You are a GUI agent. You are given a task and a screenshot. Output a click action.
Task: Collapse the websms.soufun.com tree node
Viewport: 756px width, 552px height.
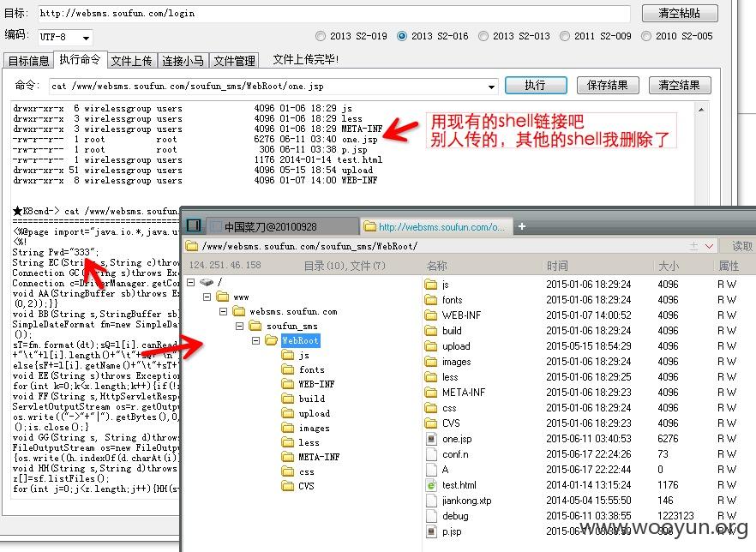[223, 311]
